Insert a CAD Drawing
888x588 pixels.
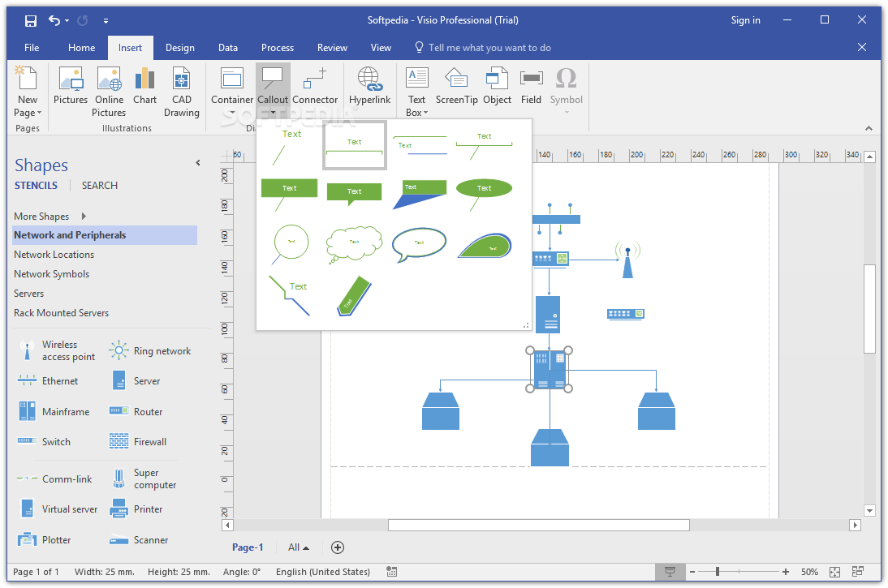pos(181,92)
